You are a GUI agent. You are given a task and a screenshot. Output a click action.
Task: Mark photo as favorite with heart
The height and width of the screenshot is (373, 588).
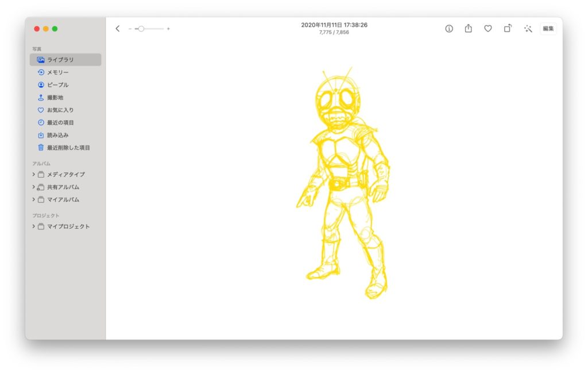click(x=488, y=29)
